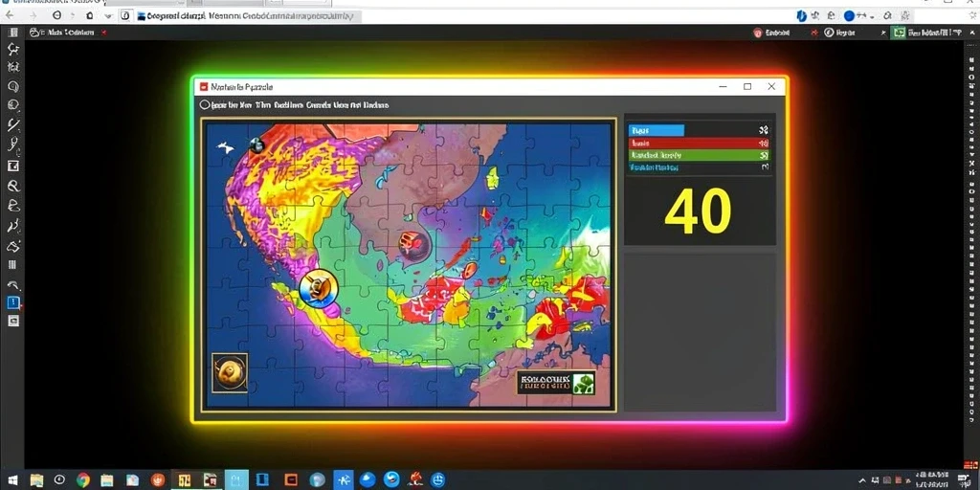Image resolution: width=980 pixels, height=490 pixels.
Task: Click the yellow 40 counter
Action: pyautogui.click(x=698, y=212)
